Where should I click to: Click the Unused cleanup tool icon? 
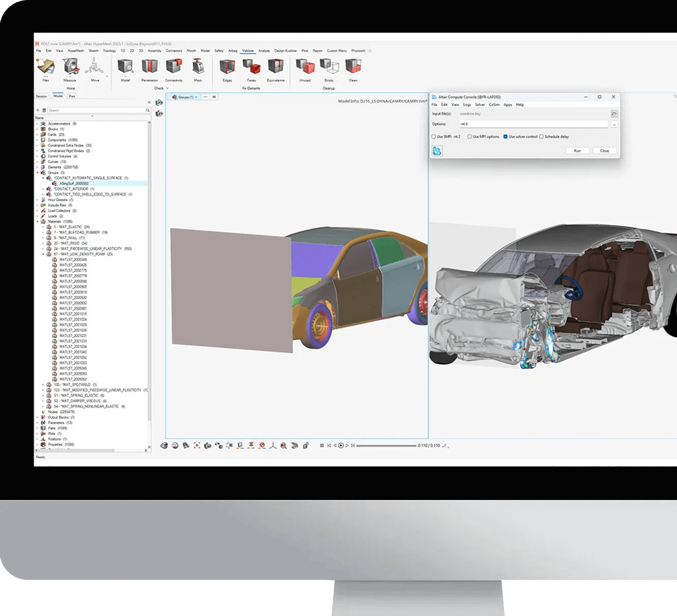click(x=305, y=67)
